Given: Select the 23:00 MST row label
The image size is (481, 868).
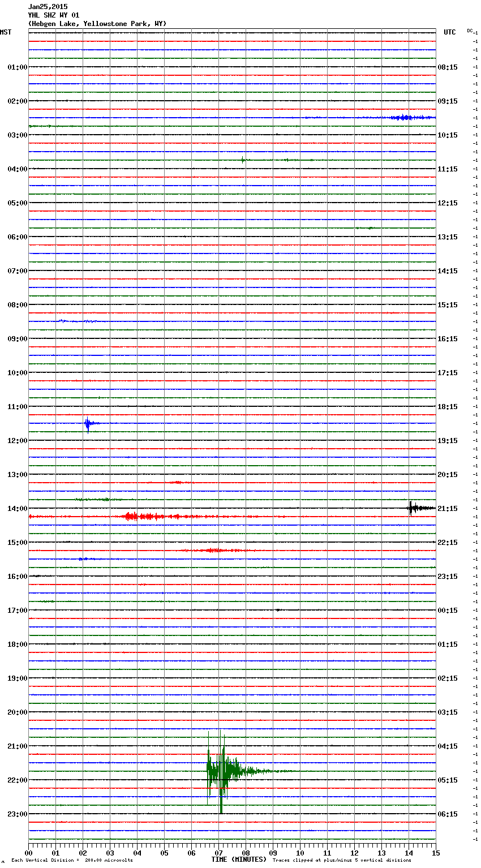Looking at the screenshot, I should 18,814.
